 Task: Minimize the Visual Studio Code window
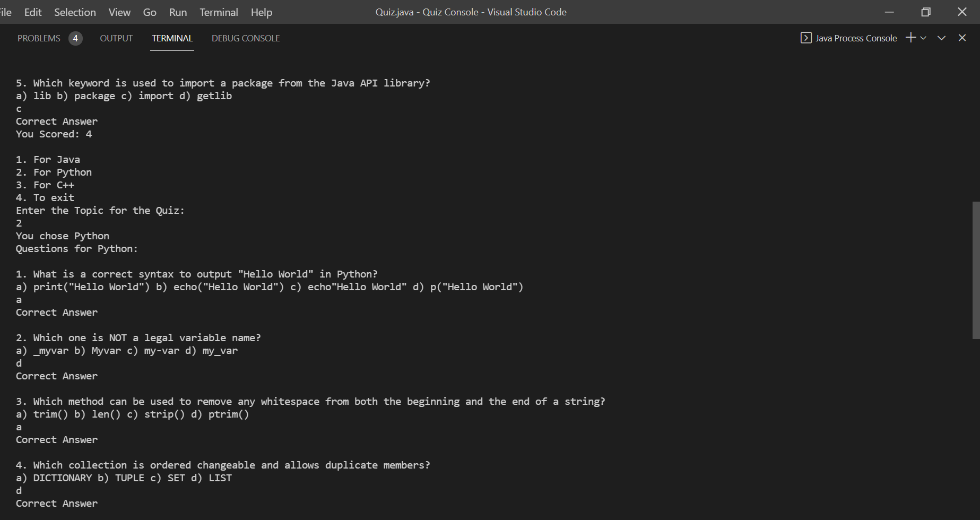[889, 12]
